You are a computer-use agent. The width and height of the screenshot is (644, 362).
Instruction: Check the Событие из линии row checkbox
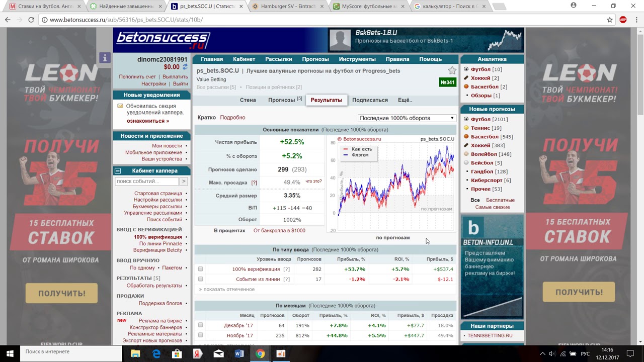click(200, 279)
